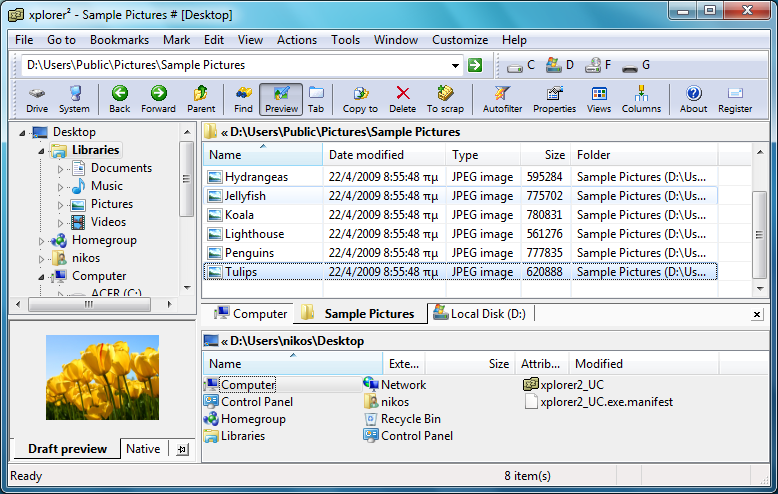This screenshot has height=494, width=778.
Task: Open the Actions menu
Action: click(x=297, y=40)
